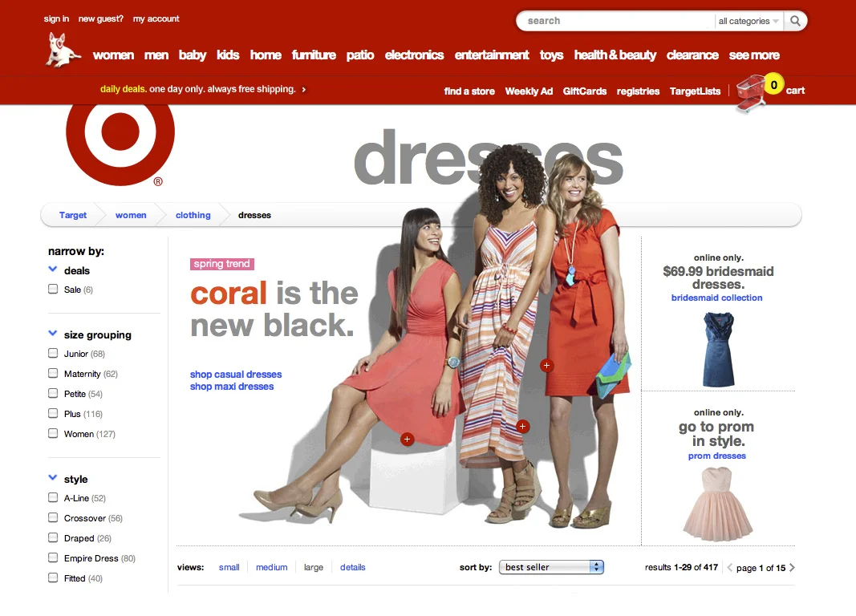Open the GiftCards link
This screenshot has height=616, width=856.
point(585,91)
